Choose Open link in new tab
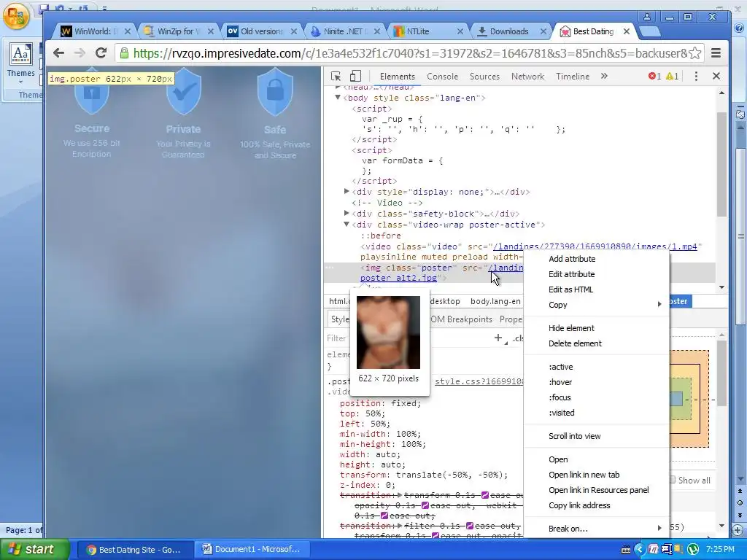The image size is (747, 560). tap(597, 475)
